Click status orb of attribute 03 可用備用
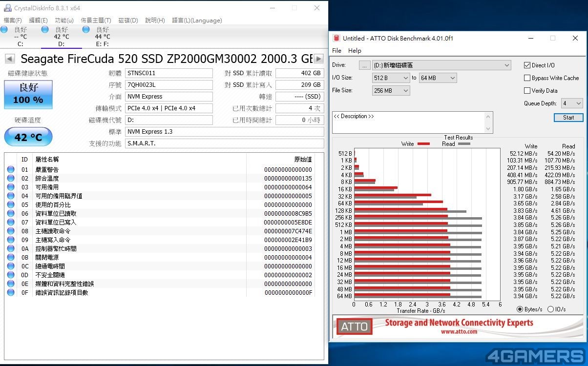Screen dimensions: 588x366 click(x=11, y=187)
